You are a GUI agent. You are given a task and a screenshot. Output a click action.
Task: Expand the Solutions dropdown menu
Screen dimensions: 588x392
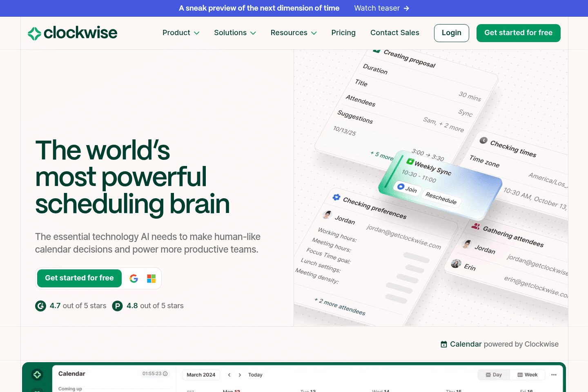point(235,33)
